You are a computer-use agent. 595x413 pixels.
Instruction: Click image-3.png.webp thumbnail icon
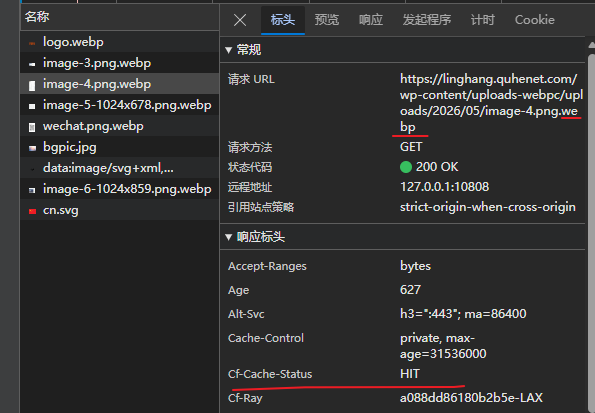pos(32,65)
